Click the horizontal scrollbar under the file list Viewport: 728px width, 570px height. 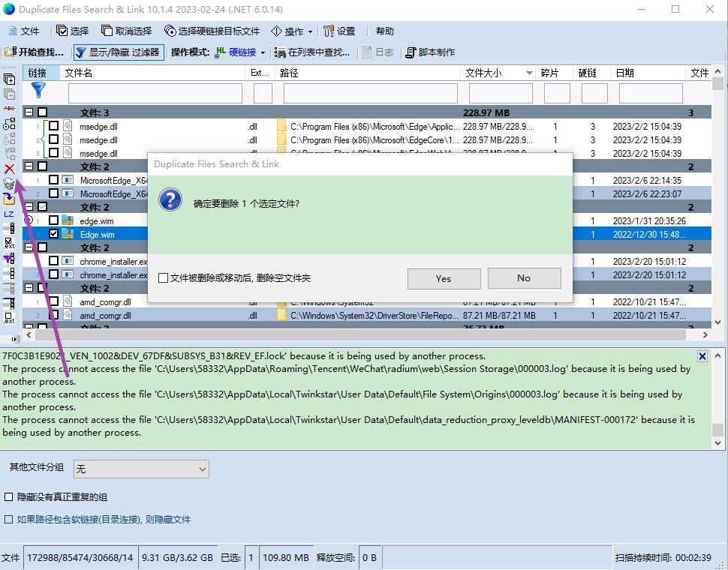tap(359, 334)
